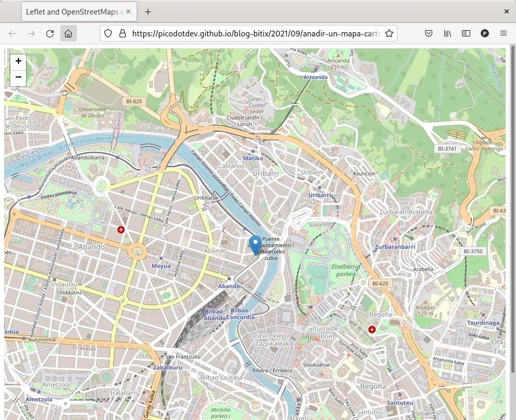The width and height of the screenshot is (516, 420).
Task: Open the Save to Pocket icon
Action: [429, 33]
